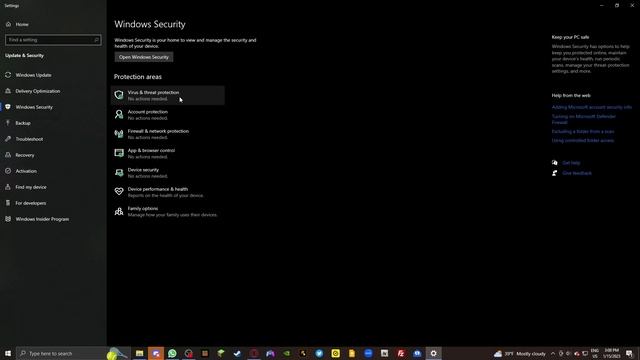Open the FileZilla taskbar icon
The width and height of the screenshot is (640, 360).
coord(401,353)
